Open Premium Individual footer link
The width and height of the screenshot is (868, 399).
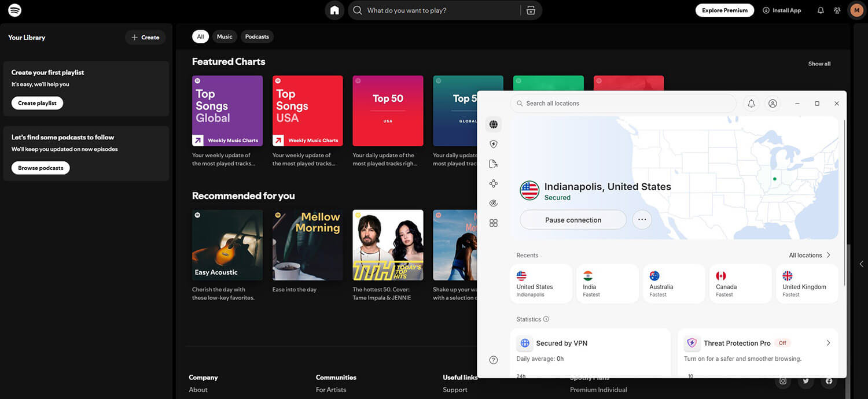click(598, 390)
